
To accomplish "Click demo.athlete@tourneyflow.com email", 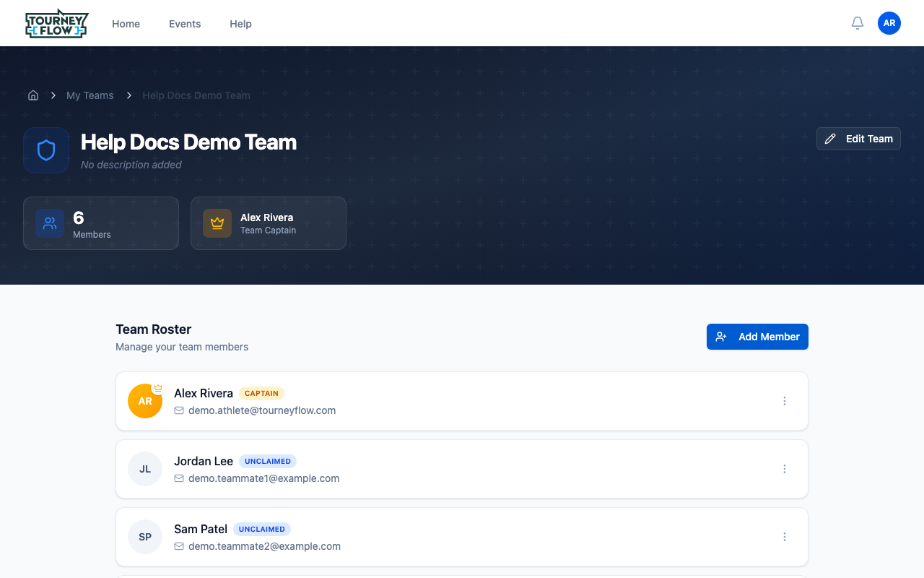I will [x=262, y=410].
